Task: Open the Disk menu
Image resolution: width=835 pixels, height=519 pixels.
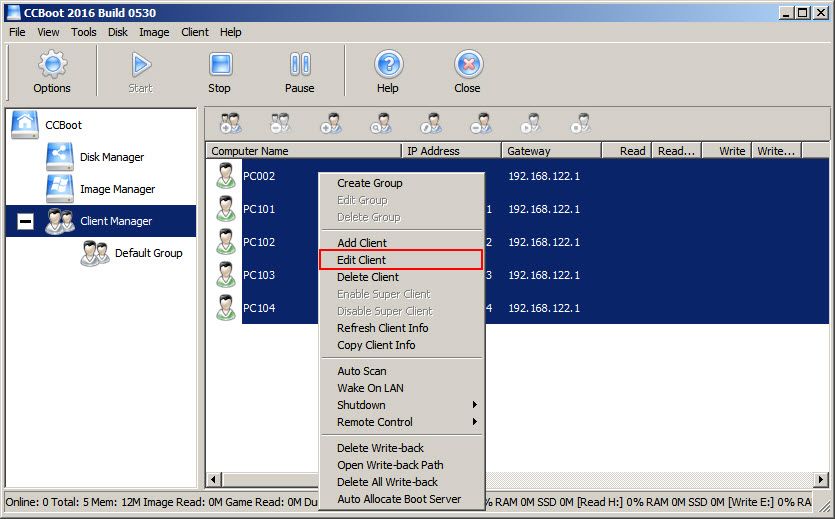Action: coord(118,32)
